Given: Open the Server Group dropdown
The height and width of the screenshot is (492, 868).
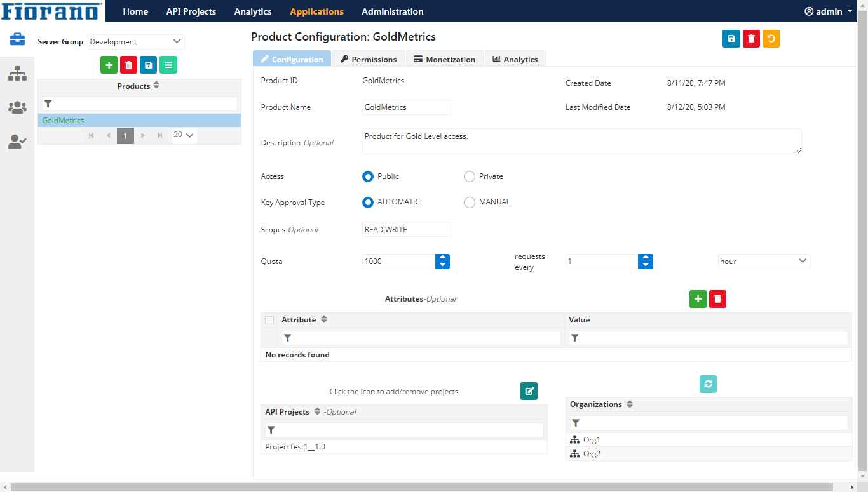Looking at the screenshot, I should [136, 42].
